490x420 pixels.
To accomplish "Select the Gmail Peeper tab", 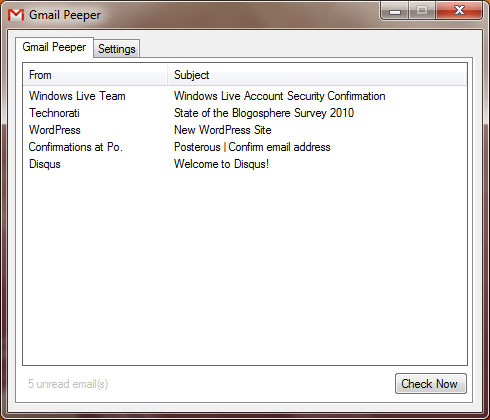I will (54, 47).
